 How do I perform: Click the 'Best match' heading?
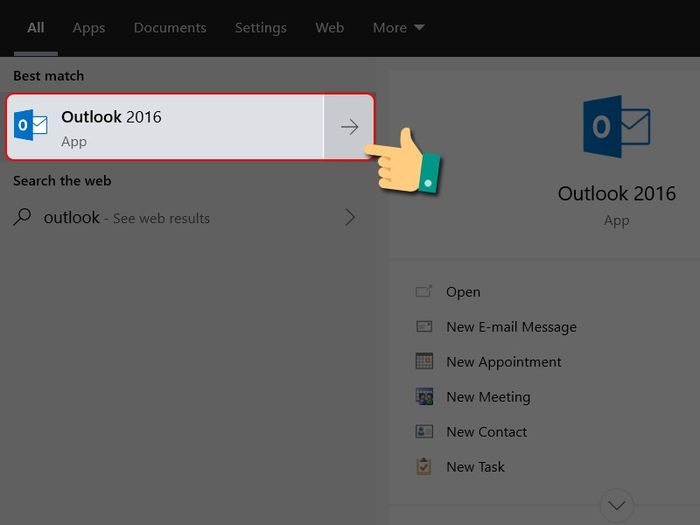[49, 76]
